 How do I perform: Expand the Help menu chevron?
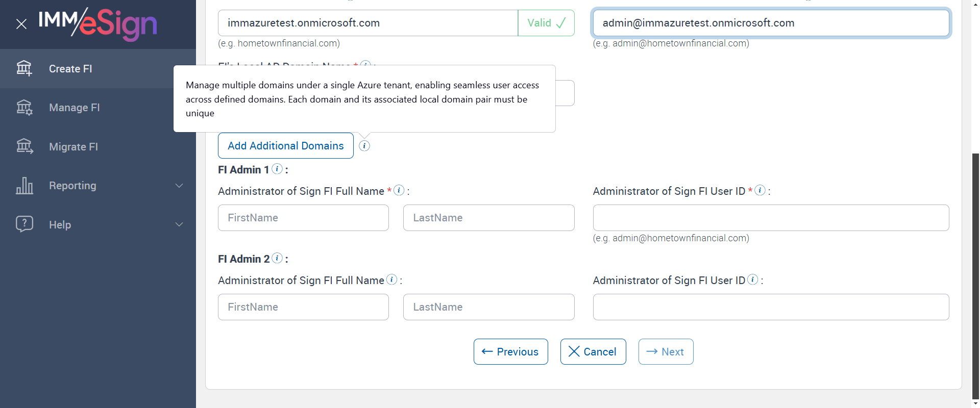click(x=179, y=224)
